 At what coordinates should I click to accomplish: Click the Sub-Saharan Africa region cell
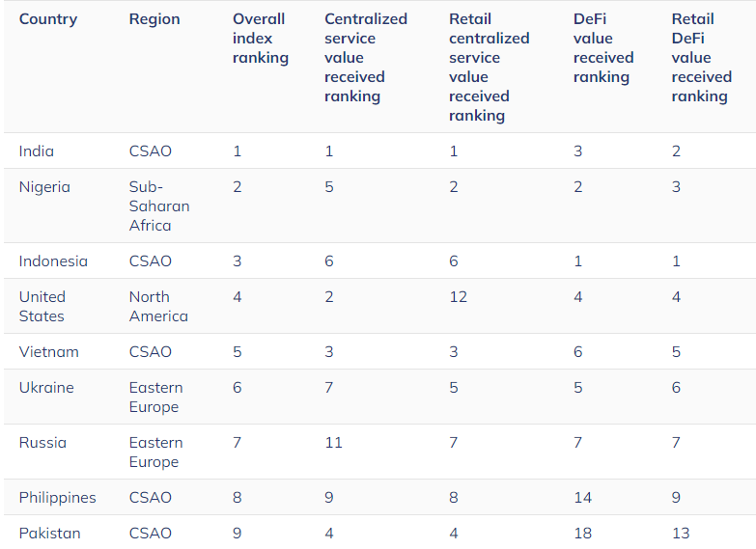pos(159,206)
